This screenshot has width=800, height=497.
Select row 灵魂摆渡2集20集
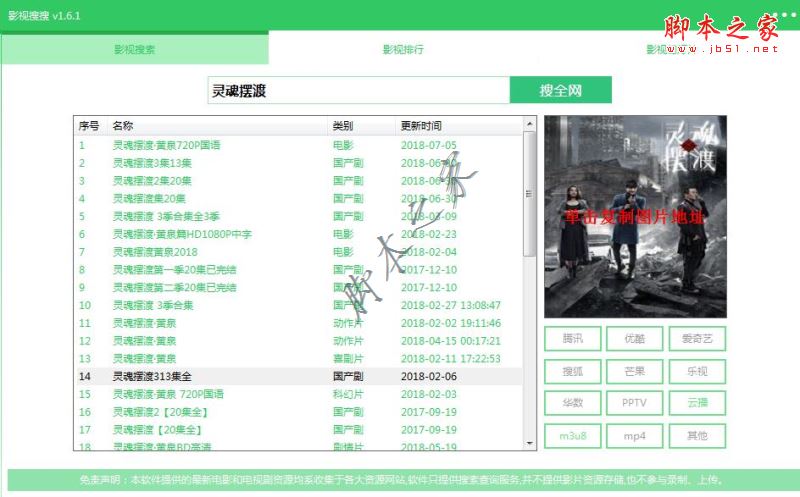pos(298,181)
